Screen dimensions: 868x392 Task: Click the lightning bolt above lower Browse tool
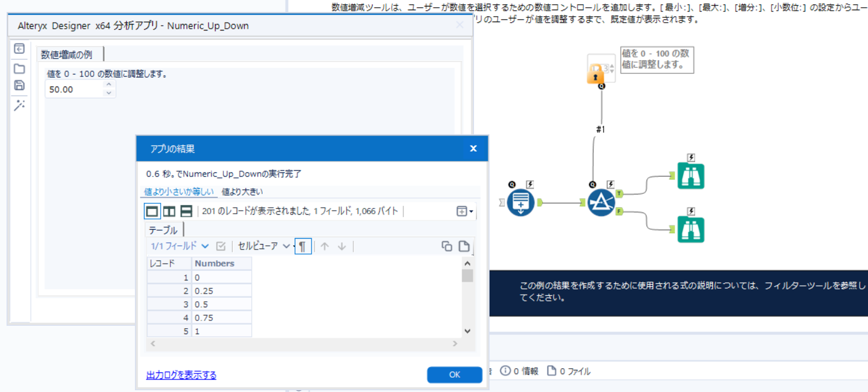pos(691,211)
